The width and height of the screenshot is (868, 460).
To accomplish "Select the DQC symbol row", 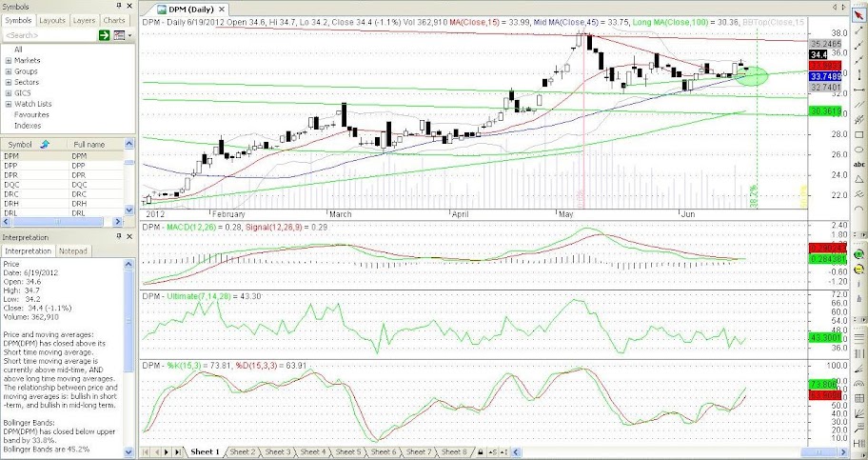I will pyautogui.click(x=62, y=184).
